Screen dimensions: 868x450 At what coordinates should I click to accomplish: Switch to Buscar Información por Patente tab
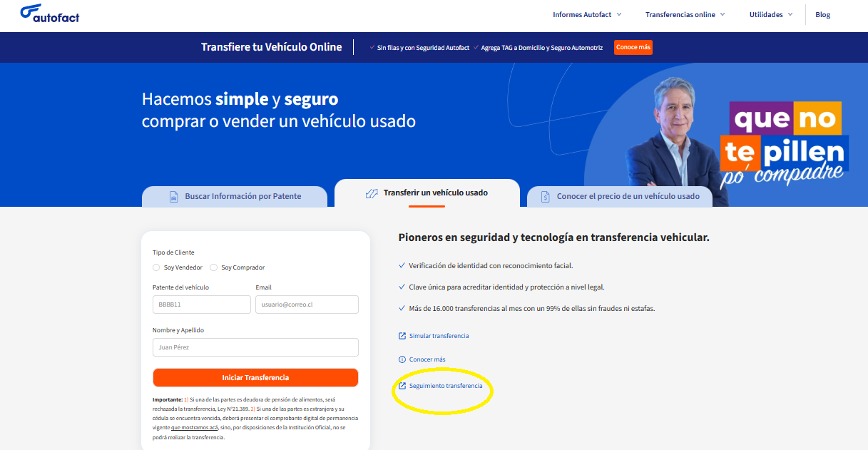click(x=235, y=196)
